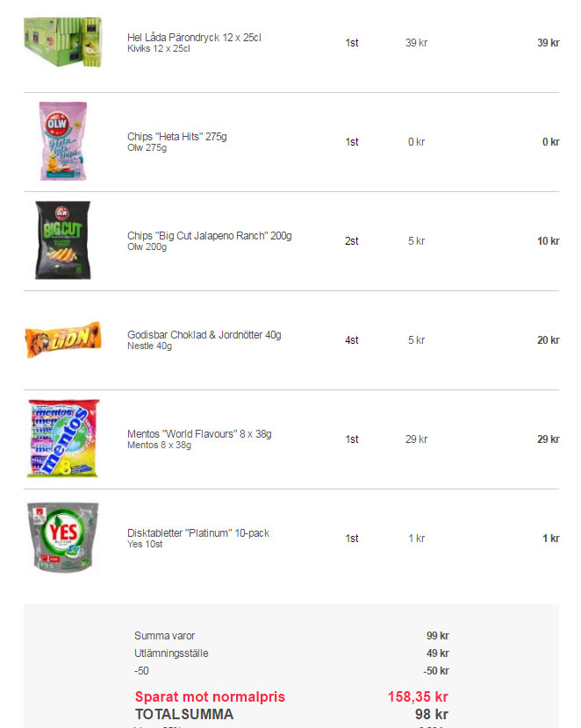This screenshot has width=581, height=728.
Task: Click the 4st quantity for Lion bar
Action: pyautogui.click(x=352, y=339)
